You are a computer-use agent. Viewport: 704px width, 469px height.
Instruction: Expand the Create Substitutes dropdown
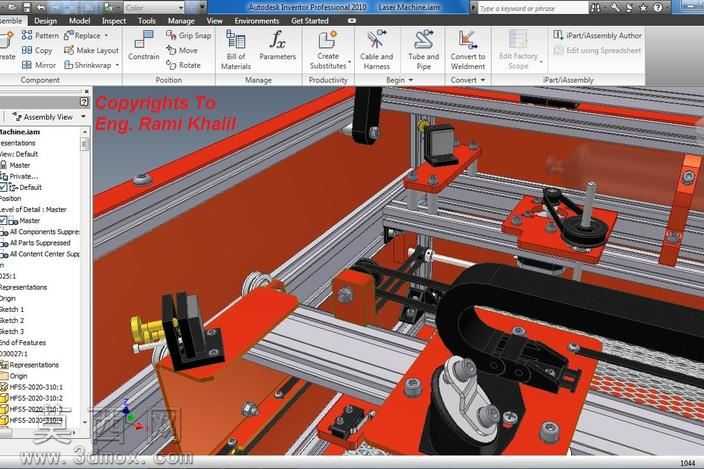(x=349, y=62)
